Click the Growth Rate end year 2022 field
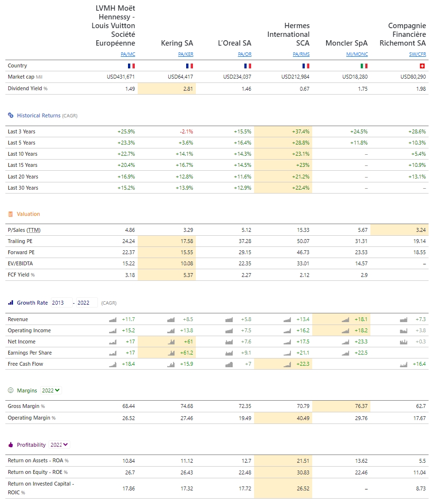431x504 pixels. coord(87,303)
